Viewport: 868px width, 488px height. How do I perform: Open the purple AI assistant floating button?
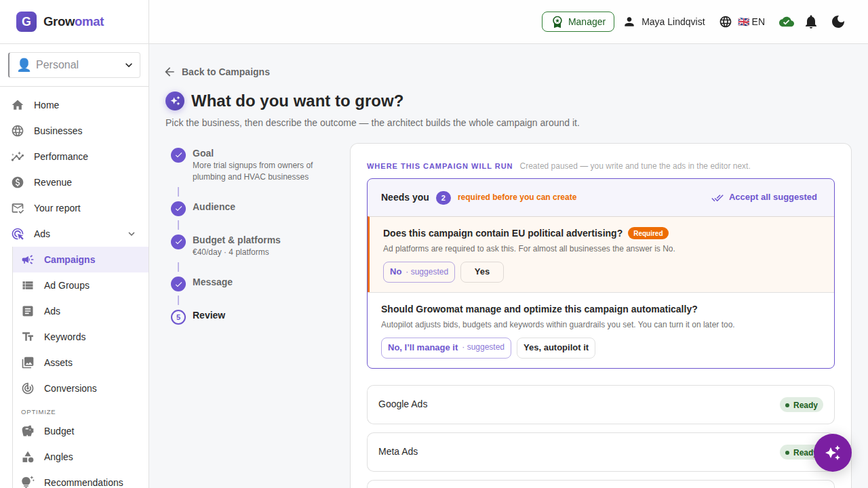pyautogui.click(x=833, y=453)
